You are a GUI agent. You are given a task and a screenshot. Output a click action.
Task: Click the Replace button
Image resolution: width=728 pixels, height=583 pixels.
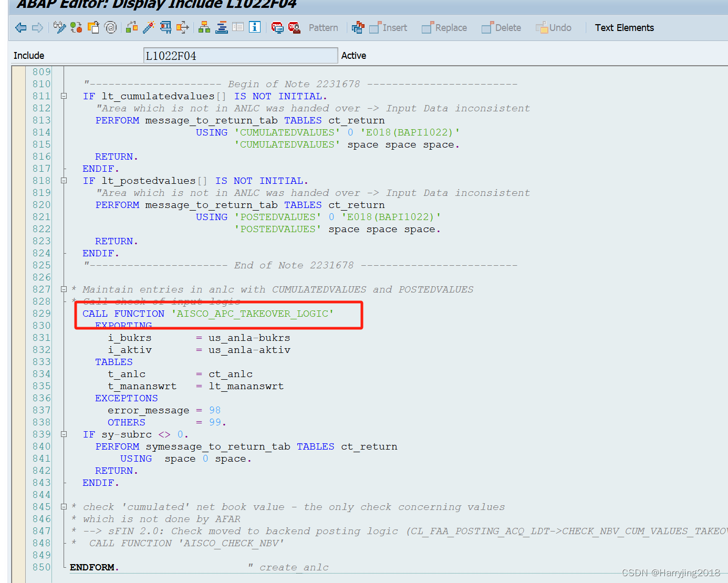tap(444, 28)
